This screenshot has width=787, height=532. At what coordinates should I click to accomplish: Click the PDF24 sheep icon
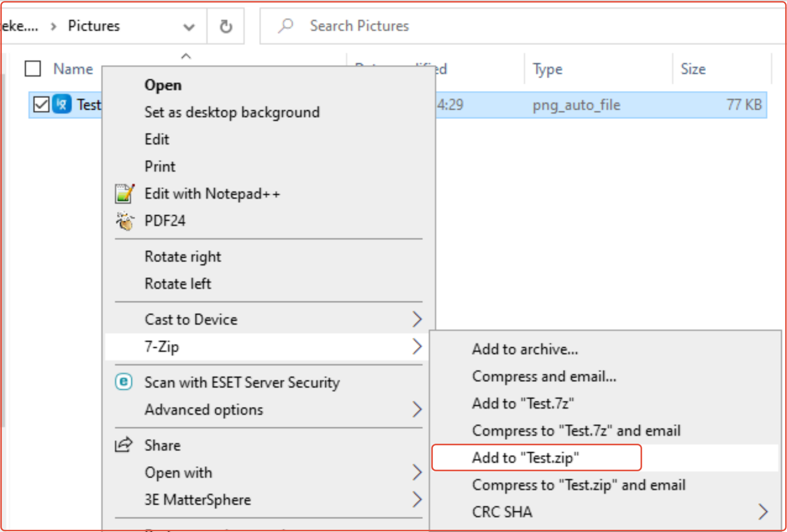tap(124, 221)
